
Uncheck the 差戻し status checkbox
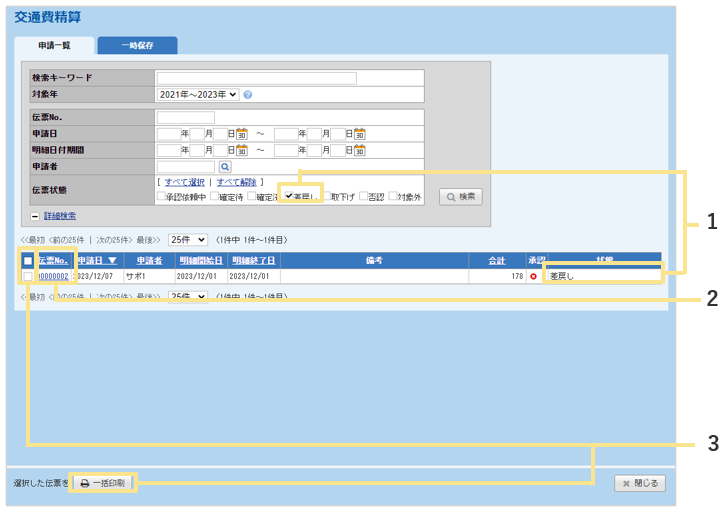point(288,197)
